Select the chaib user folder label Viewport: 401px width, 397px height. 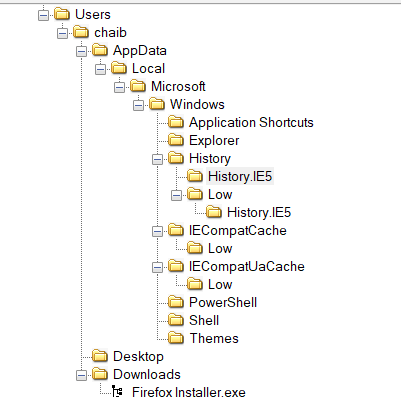[x=110, y=33]
